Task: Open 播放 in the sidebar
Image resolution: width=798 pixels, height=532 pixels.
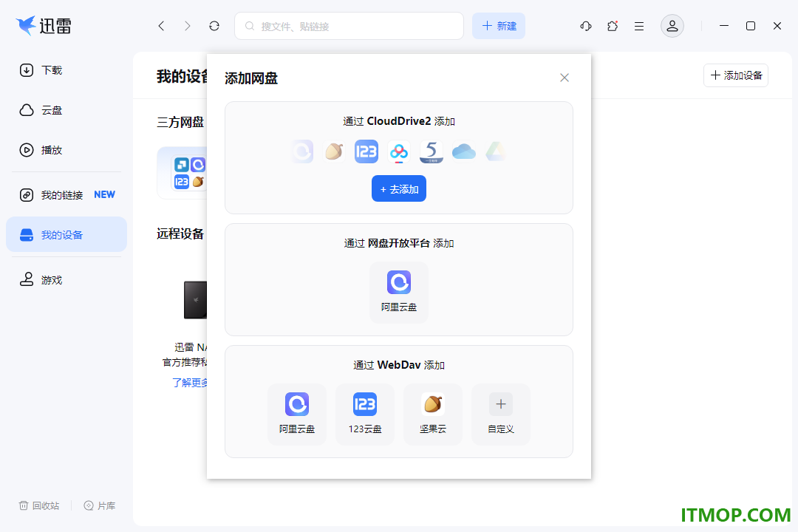Action: [x=66, y=150]
